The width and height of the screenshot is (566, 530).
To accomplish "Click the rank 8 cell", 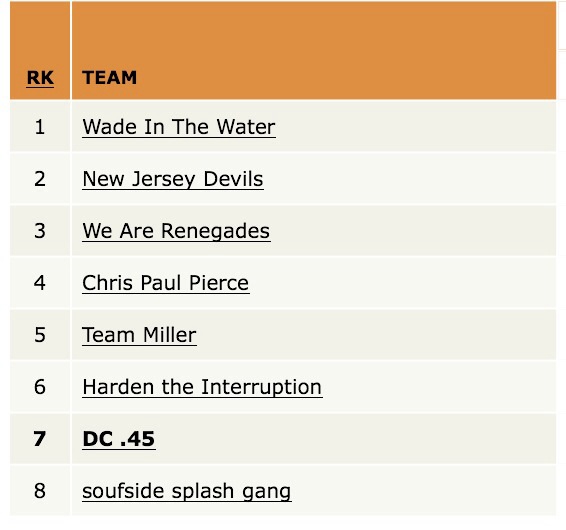I will (40, 491).
